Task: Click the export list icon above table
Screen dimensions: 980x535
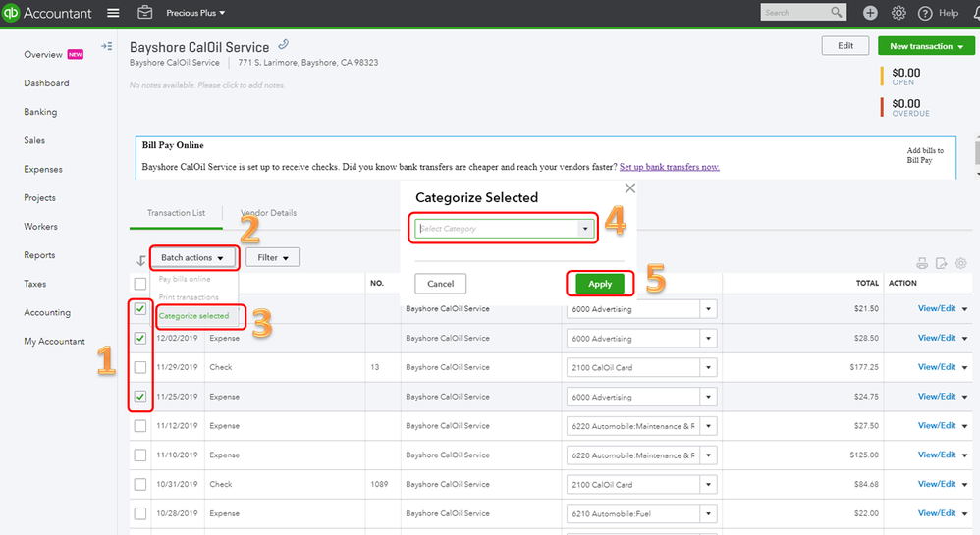Action: point(942,263)
